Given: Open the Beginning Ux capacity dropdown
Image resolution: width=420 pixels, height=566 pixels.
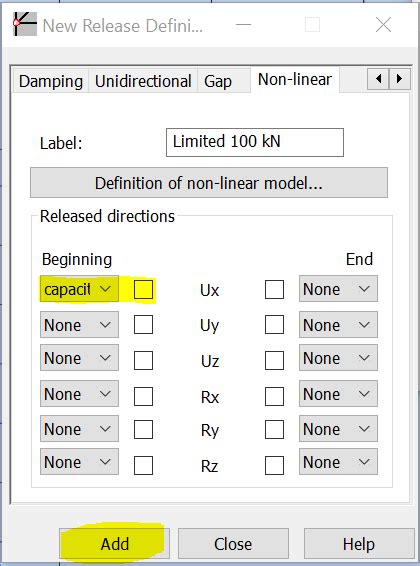Looking at the screenshot, I should click(x=79, y=289).
